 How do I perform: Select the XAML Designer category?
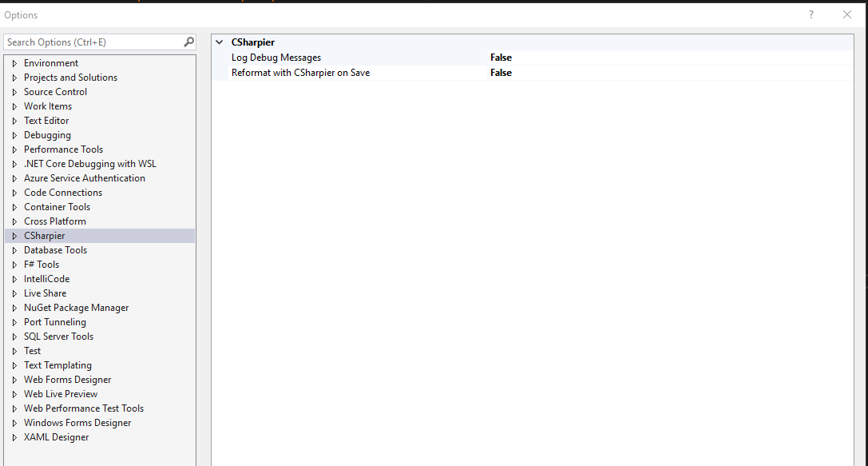coord(56,436)
